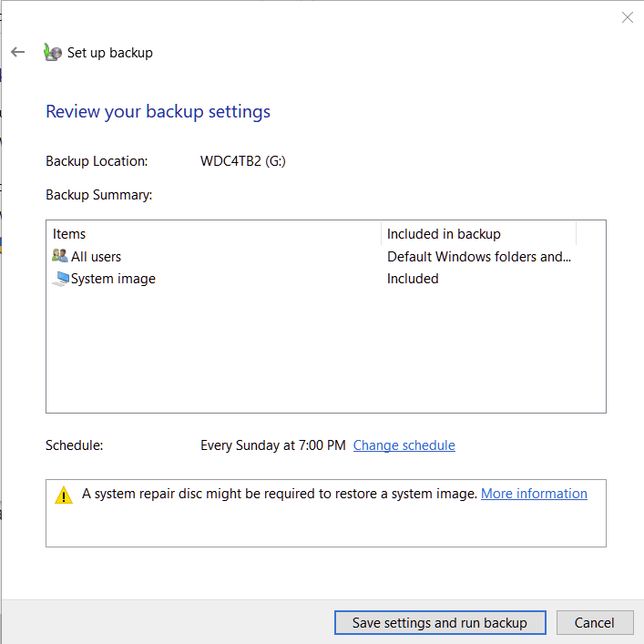The width and height of the screenshot is (644, 644).
Task: Click the All users people icon
Action: coord(60,255)
